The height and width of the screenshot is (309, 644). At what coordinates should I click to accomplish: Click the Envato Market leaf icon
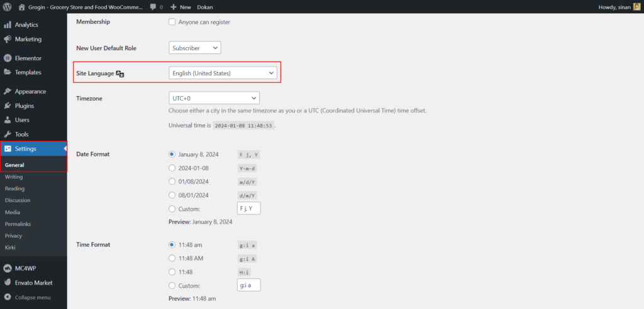click(8, 283)
